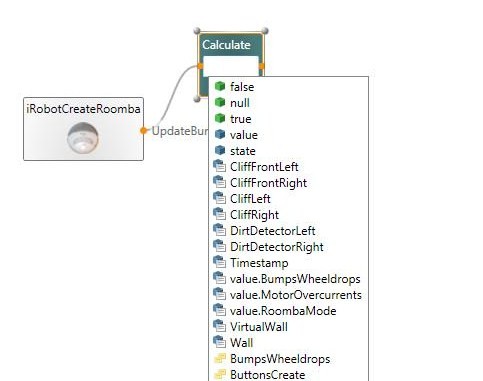
Task: Click the green cube icon beside false
Action: 220,87
